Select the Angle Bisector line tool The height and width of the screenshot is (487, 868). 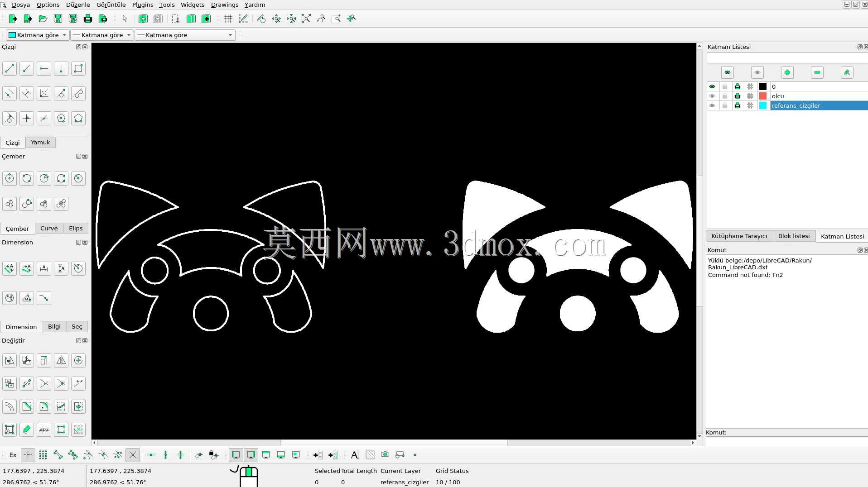click(x=44, y=93)
